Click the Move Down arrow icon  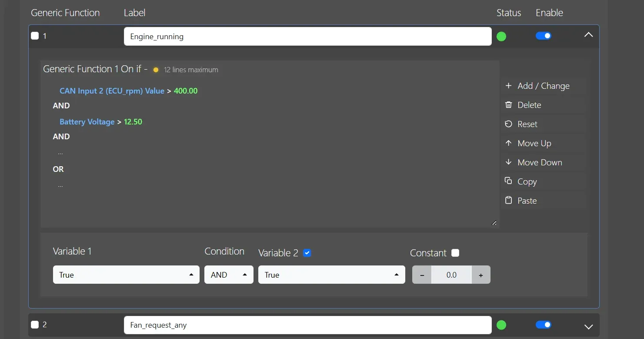[508, 162]
